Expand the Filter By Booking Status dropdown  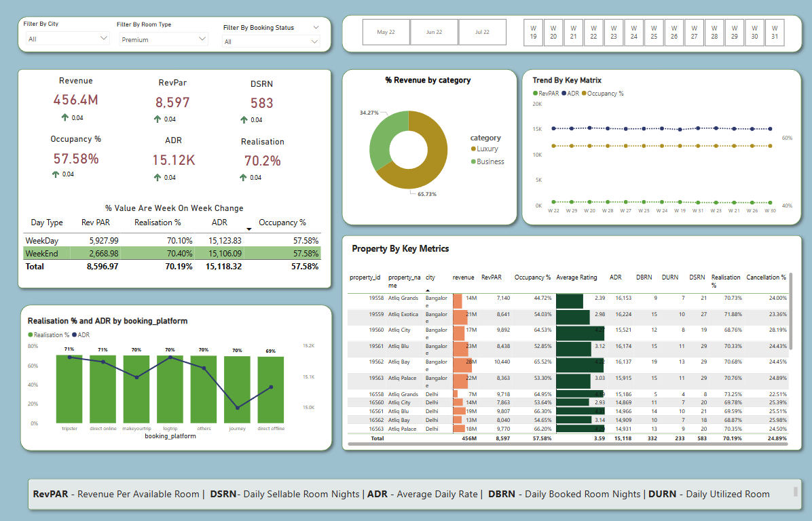(271, 41)
